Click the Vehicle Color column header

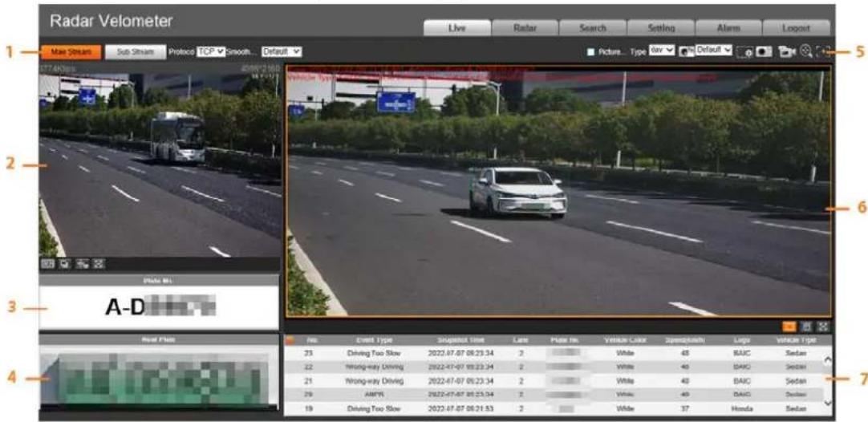click(x=624, y=340)
